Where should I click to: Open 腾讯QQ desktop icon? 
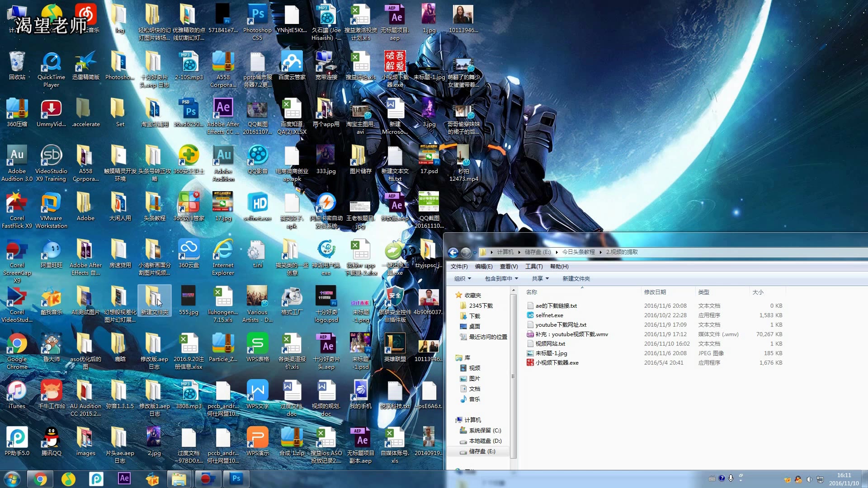[51, 441]
